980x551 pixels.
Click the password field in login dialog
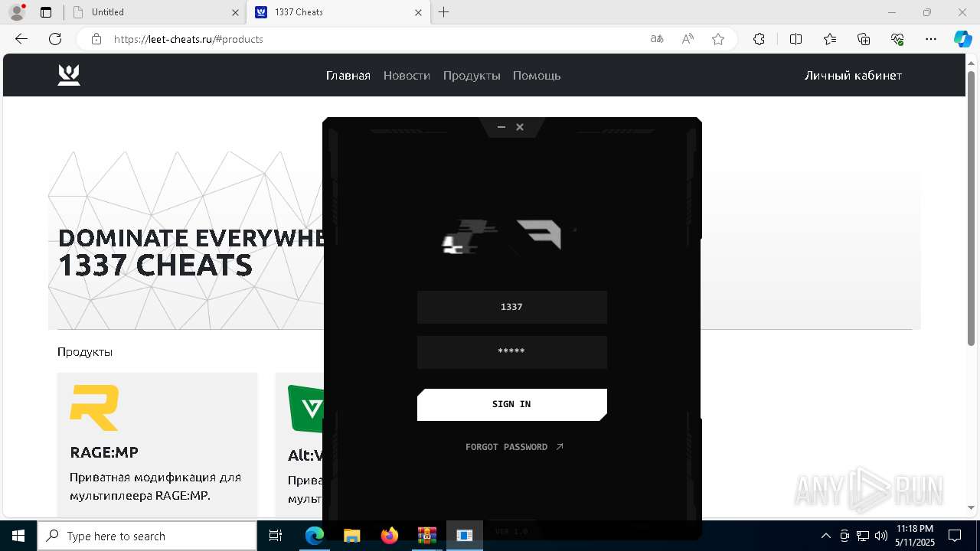pos(512,352)
